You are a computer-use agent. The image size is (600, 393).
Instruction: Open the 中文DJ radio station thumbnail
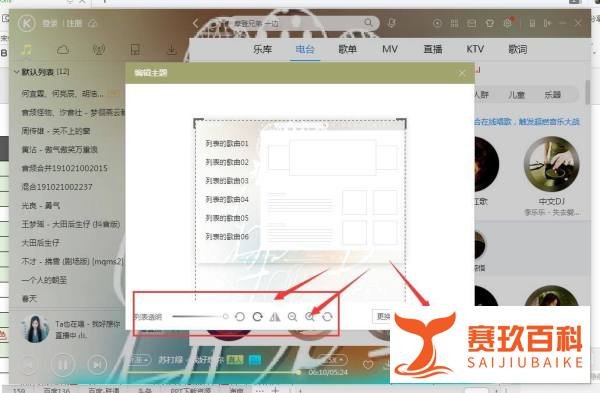pyautogui.click(x=551, y=165)
